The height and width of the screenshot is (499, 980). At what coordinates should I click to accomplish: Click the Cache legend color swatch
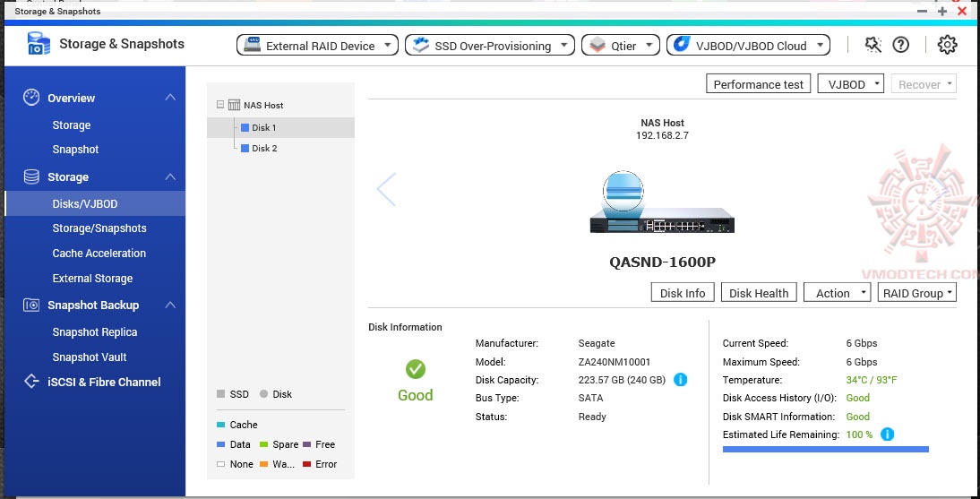tap(220, 425)
